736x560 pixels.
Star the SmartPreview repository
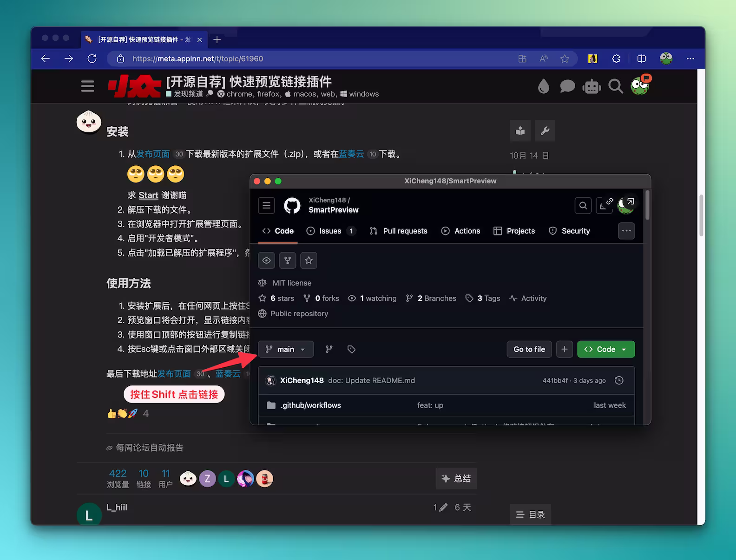[x=309, y=260]
